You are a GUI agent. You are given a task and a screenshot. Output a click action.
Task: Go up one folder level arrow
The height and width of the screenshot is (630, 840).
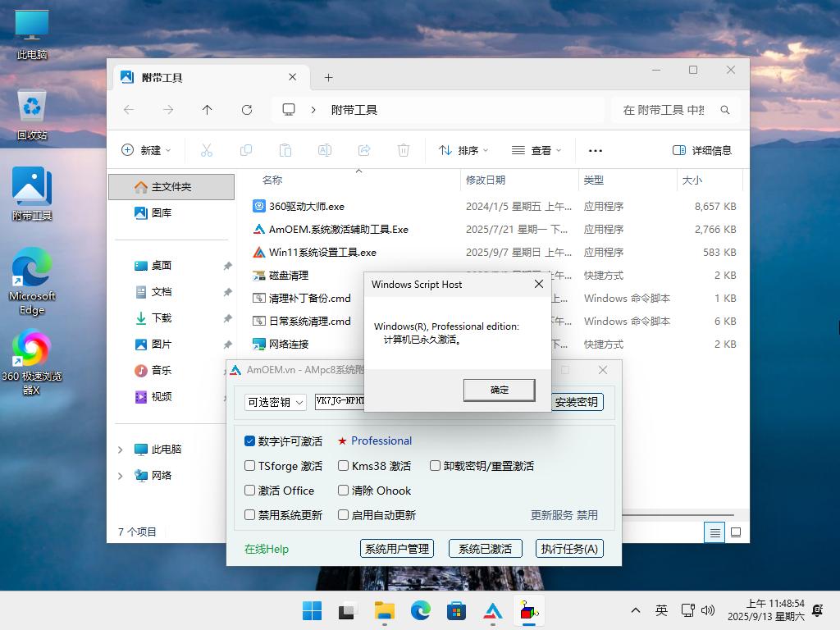[x=208, y=110]
